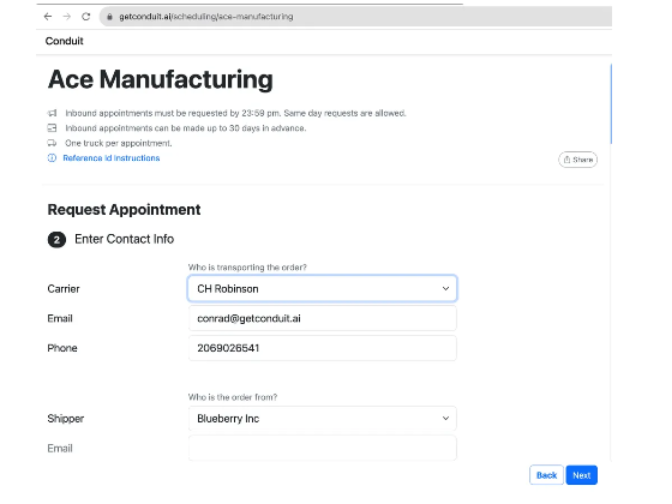Expand the Shipper dropdown showing Blueberry Inc
This screenshot has height=504, width=672.
[x=321, y=419]
